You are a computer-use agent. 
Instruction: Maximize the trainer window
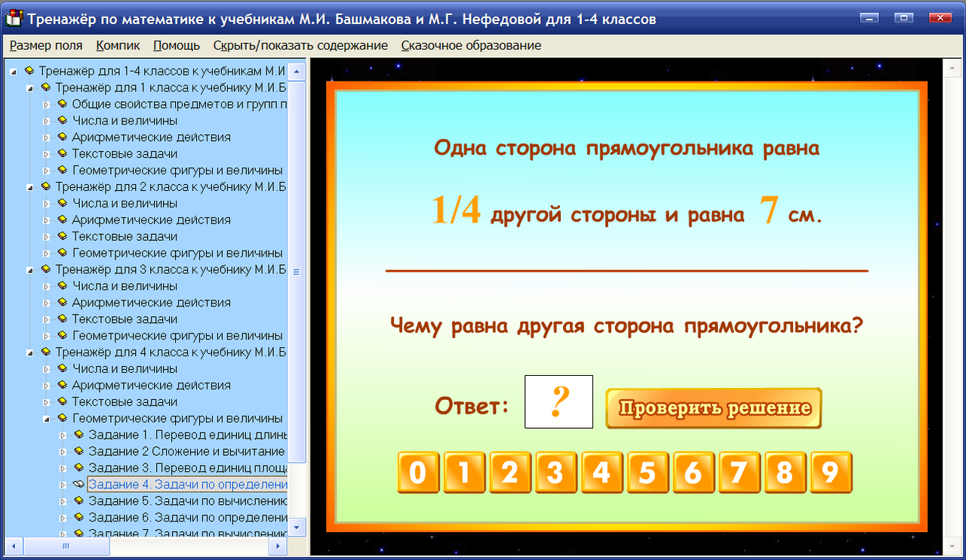tap(903, 17)
